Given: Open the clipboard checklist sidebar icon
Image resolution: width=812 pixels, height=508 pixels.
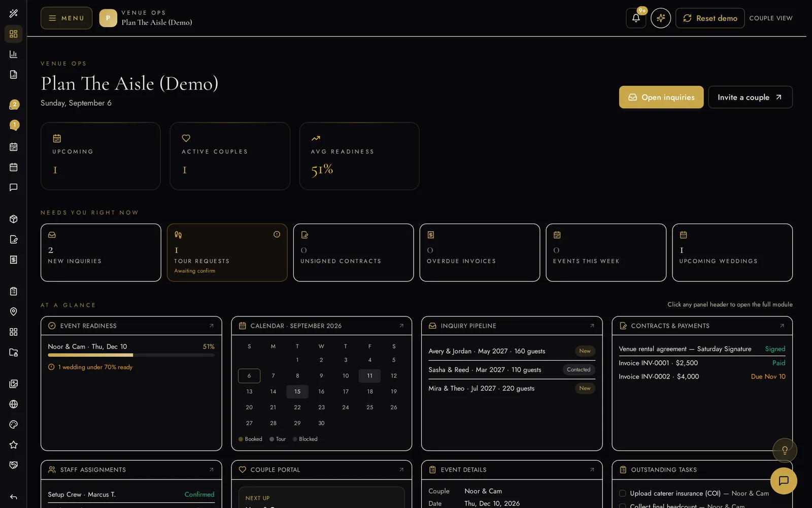Looking at the screenshot, I should pyautogui.click(x=14, y=291).
